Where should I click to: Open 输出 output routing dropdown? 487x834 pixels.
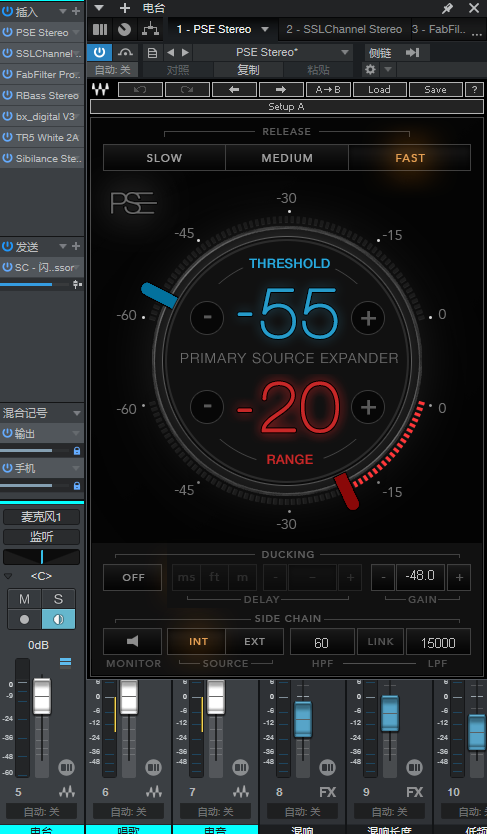click(77, 433)
